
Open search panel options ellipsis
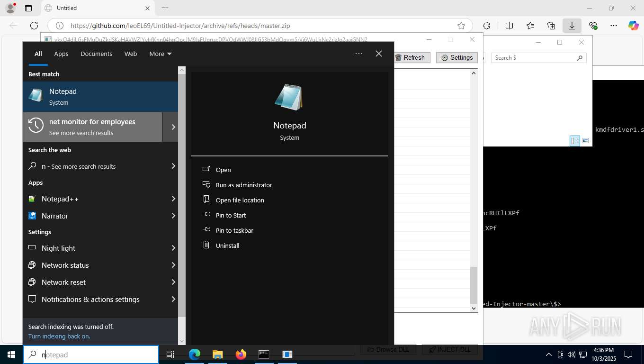tap(359, 54)
